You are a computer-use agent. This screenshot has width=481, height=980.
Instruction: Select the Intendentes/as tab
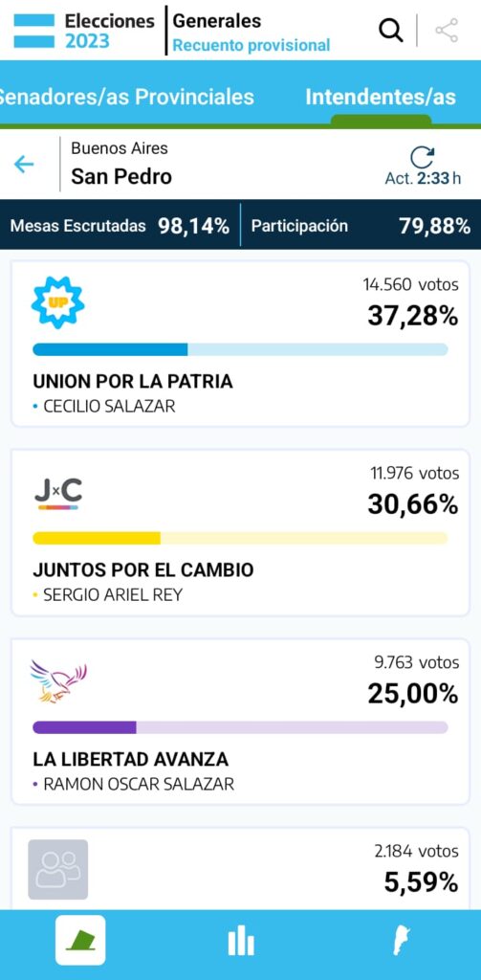[x=381, y=97]
